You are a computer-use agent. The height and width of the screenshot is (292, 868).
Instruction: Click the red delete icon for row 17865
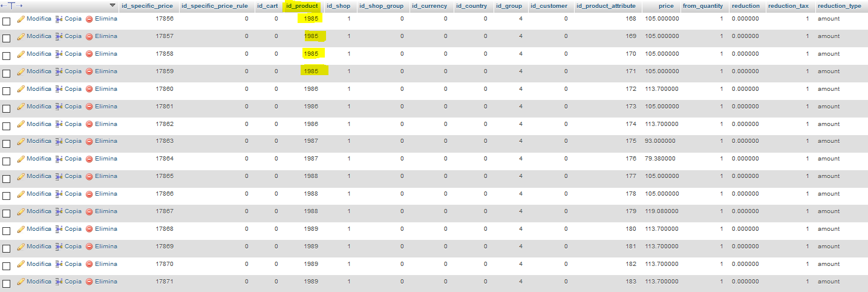pyautogui.click(x=90, y=176)
